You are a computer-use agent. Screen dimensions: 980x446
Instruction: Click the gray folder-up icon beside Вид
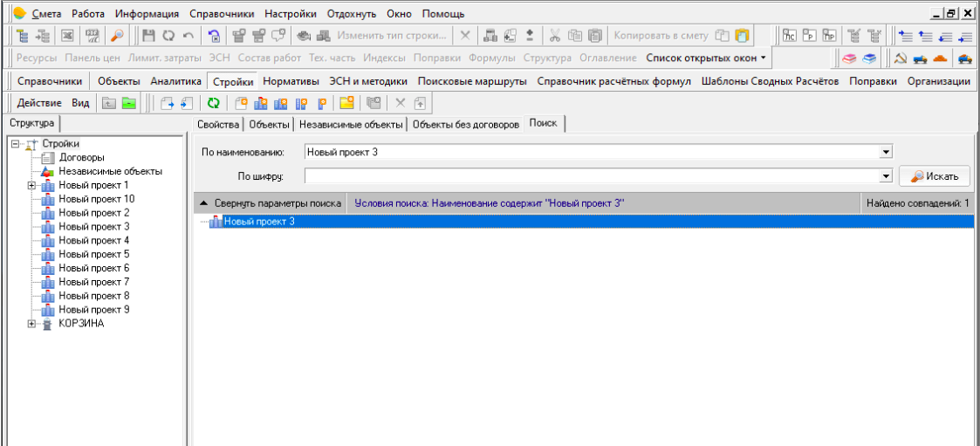tap(109, 103)
